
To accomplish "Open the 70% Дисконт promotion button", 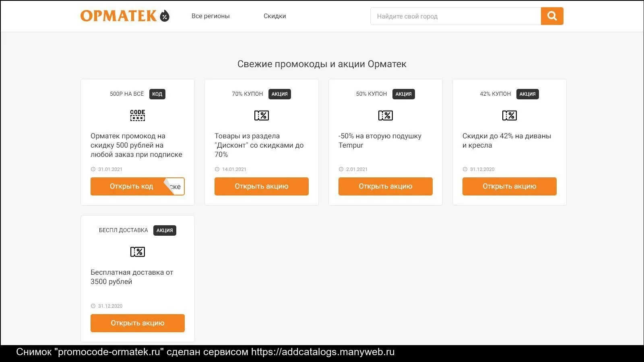I will 262,186.
